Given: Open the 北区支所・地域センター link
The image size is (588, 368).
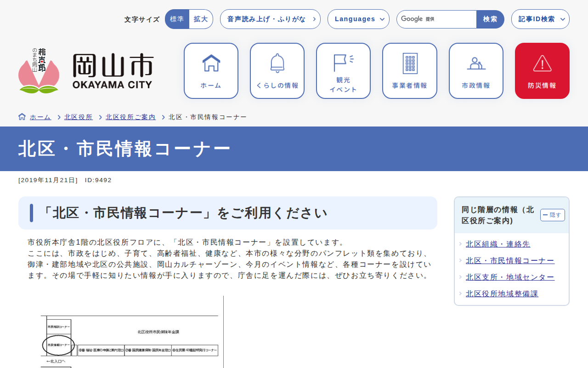Looking at the screenshot, I should pyautogui.click(x=510, y=277).
